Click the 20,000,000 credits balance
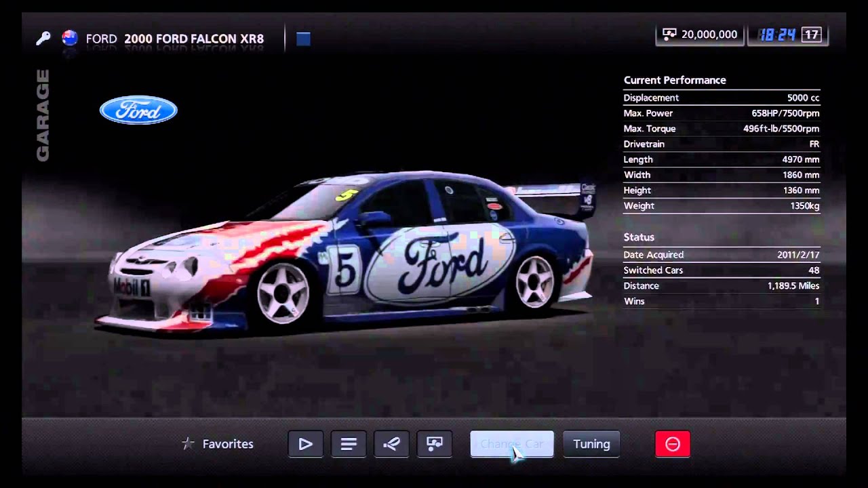The width and height of the screenshot is (868, 488). pos(709,35)
